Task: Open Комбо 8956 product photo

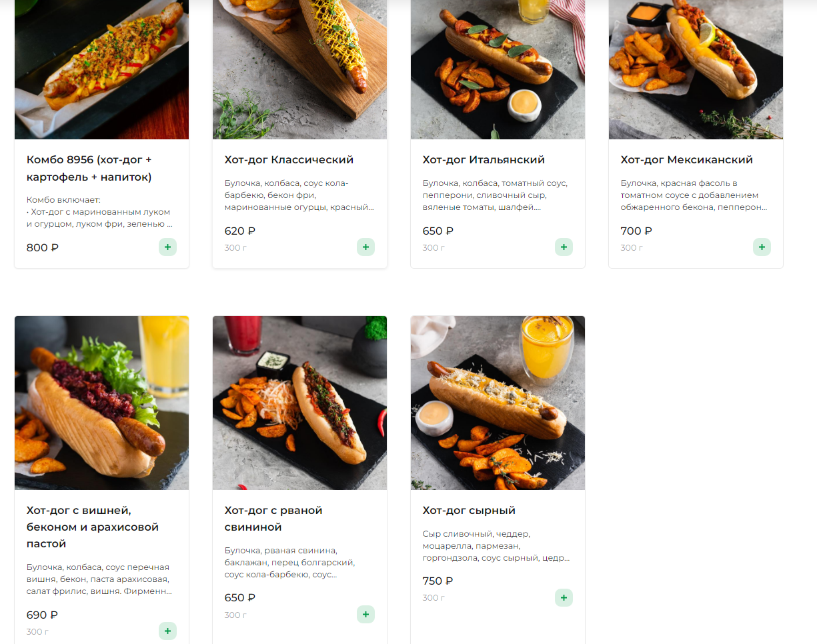Action: coord(101,69)
